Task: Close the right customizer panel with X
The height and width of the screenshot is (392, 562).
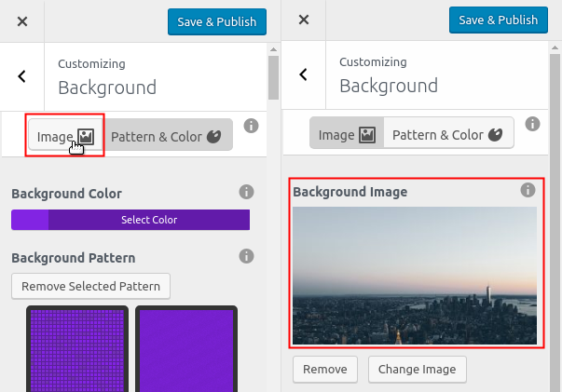Action: 303,20
